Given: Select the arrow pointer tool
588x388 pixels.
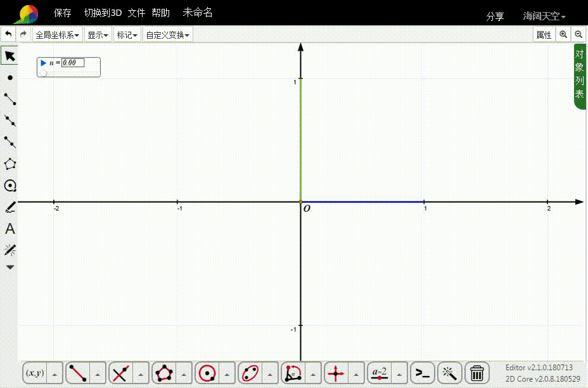Looking at the screenshot, I should coord(10,56).
